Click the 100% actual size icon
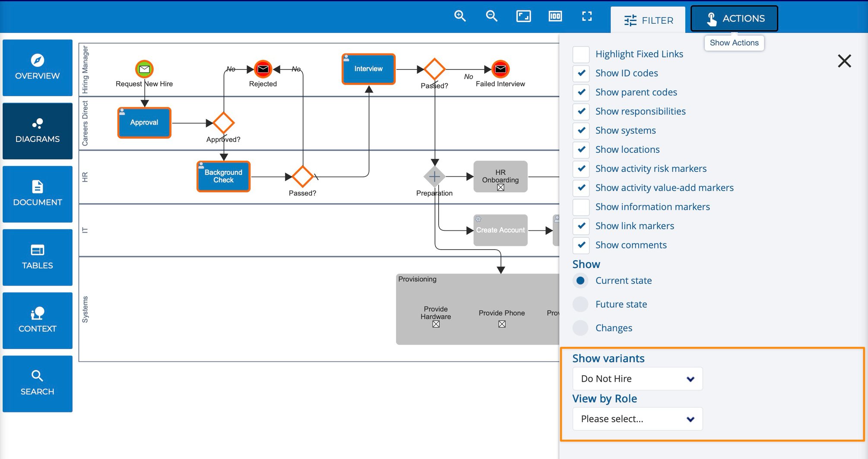The height and width of the screenshot is (459, 868). [x=555, y=16]
